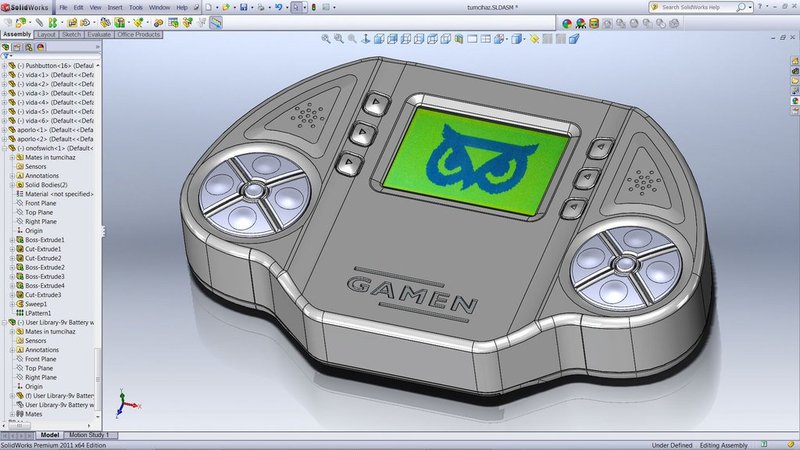Screen dimensions: 800x450
Task: Open the File menu
Action: point(63,8)
